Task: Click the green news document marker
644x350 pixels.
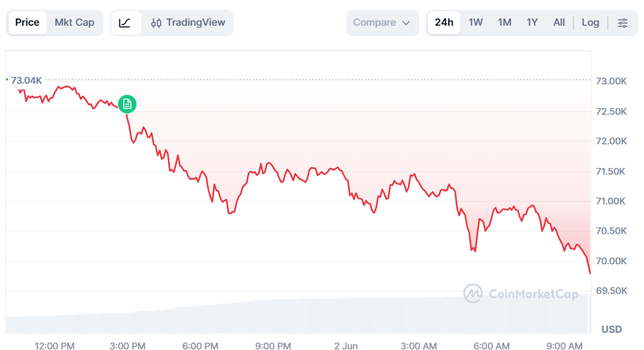Action: tap(127, 104)
